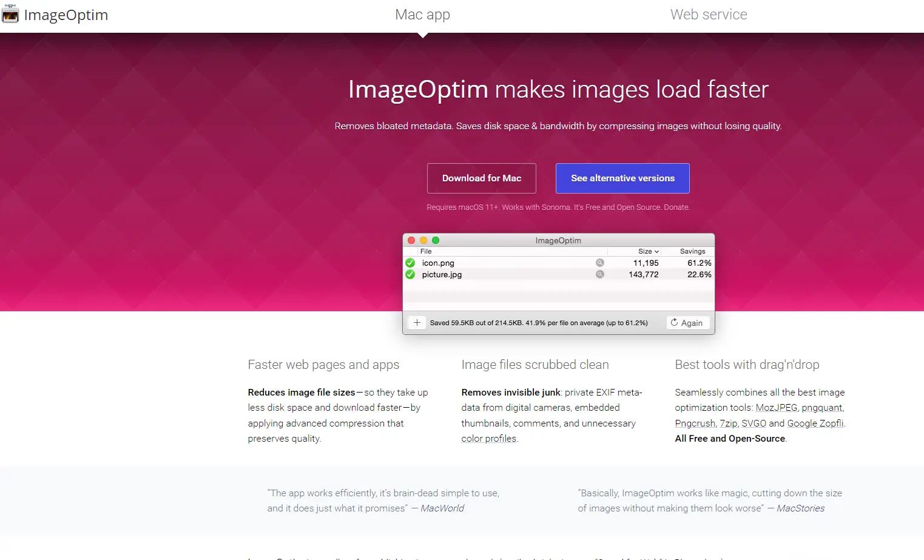Click the ImageOptim logo icon
Screen dimensions: 924x560
click(10, 14)
